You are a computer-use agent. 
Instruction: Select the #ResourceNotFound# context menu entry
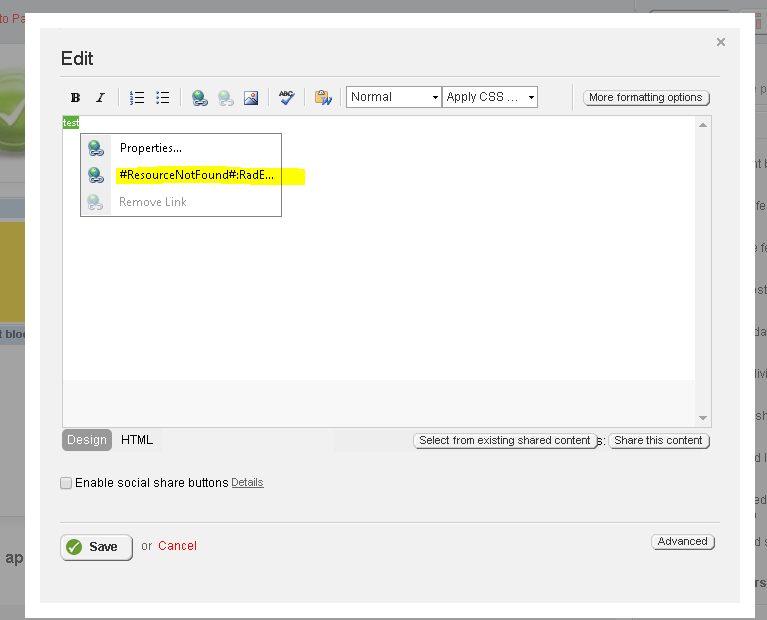197,175
